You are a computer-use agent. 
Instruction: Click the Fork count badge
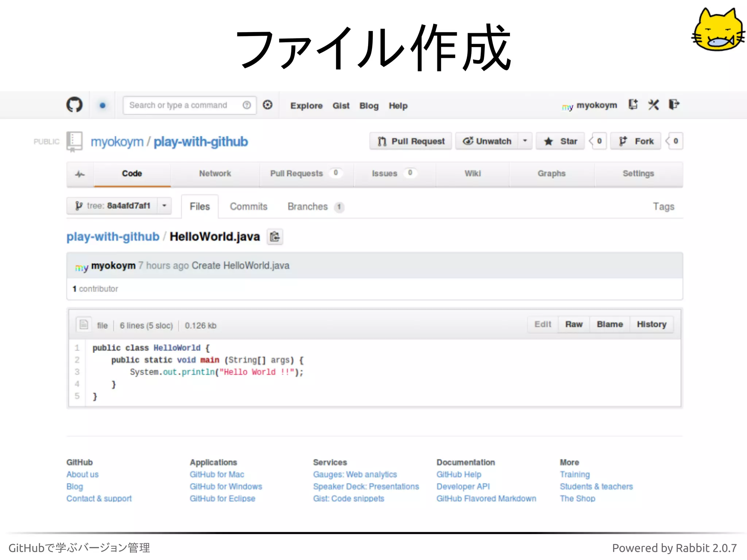click(x=674, y=141)
